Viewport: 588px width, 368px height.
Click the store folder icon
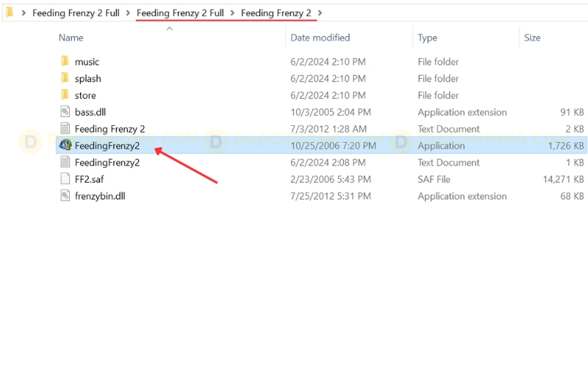pyautogui.click(x=65, y=95)
